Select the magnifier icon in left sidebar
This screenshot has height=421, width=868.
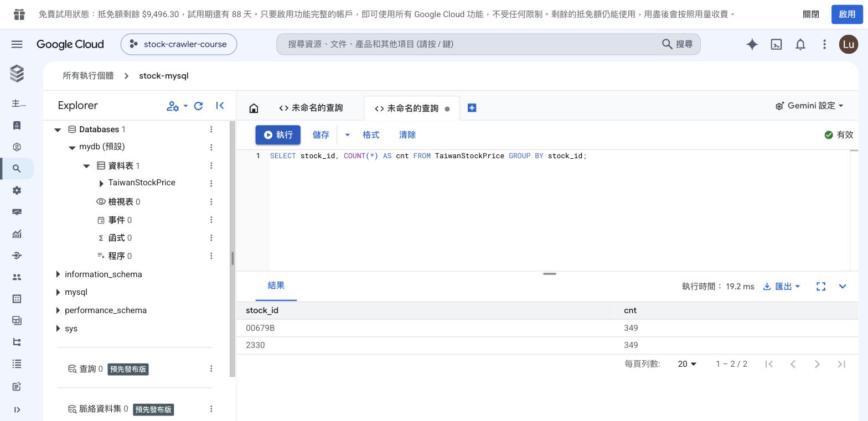[17, 169]
